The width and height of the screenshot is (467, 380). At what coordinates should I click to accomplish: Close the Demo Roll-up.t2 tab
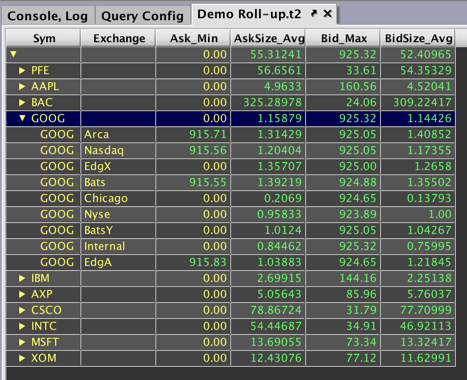tap(328, 14)
